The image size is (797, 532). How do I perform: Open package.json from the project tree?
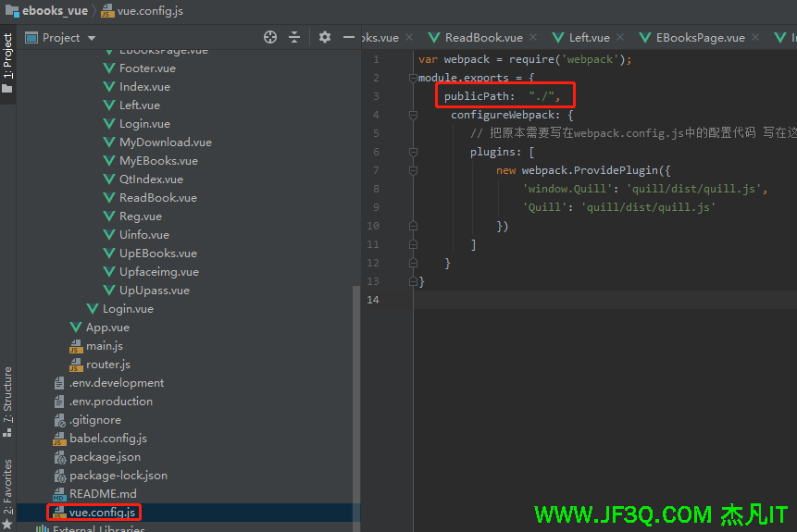[105, 457]
